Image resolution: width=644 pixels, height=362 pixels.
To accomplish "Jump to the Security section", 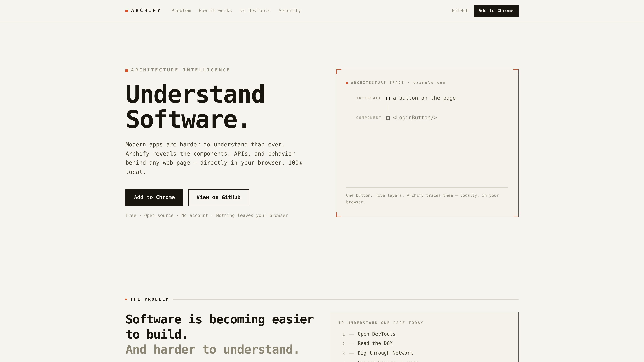I will tap(290, 11).
